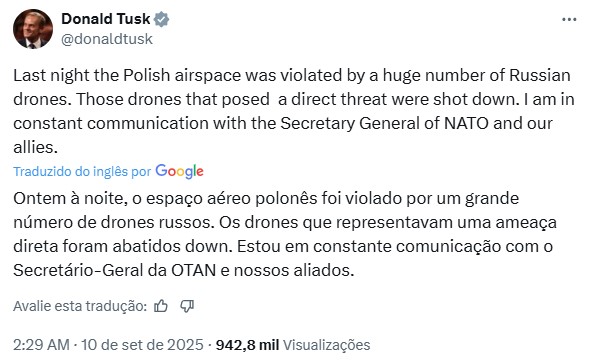Open the three-dot more options menu
Image resolution: width=592 pixels, height=364 pixels.
tap(569, 19)
